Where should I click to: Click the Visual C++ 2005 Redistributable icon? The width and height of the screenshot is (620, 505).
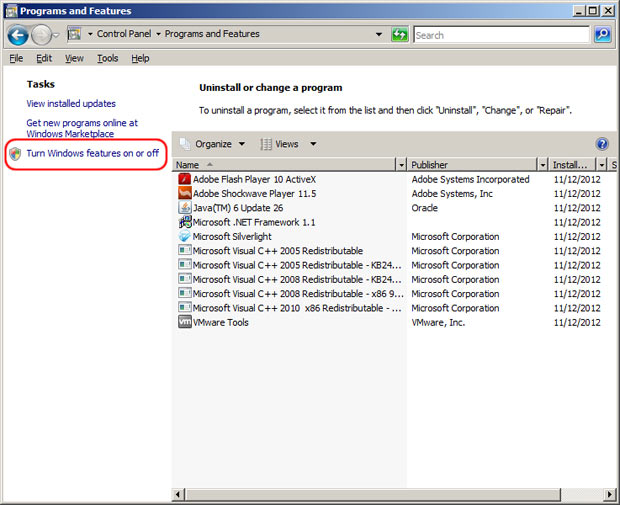click(x=185, y=250)
